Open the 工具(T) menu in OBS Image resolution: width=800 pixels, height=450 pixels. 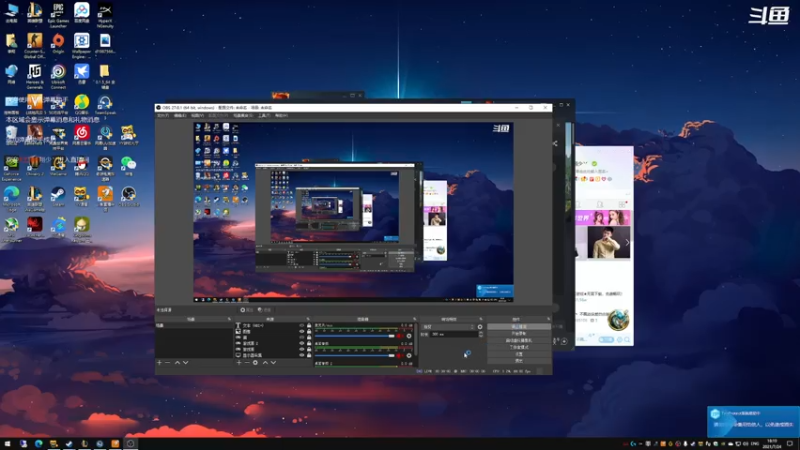click(x=264, y=116)
